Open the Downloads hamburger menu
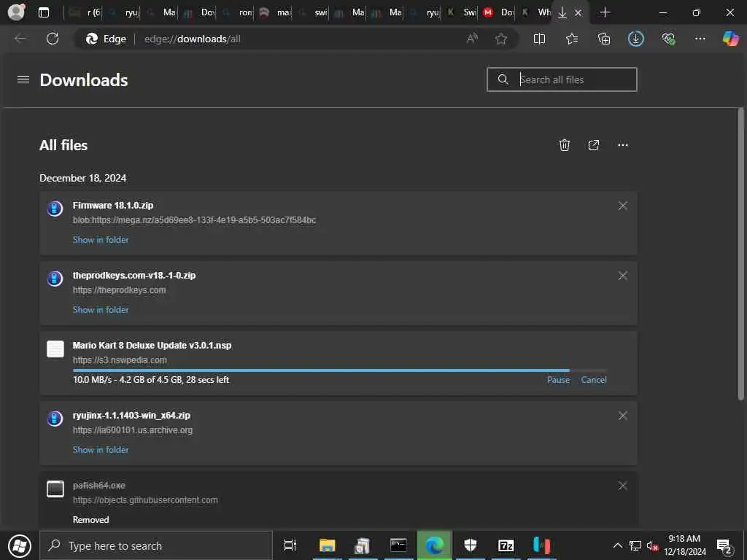This screenshot has width=747, height=560. pos(23,79)
